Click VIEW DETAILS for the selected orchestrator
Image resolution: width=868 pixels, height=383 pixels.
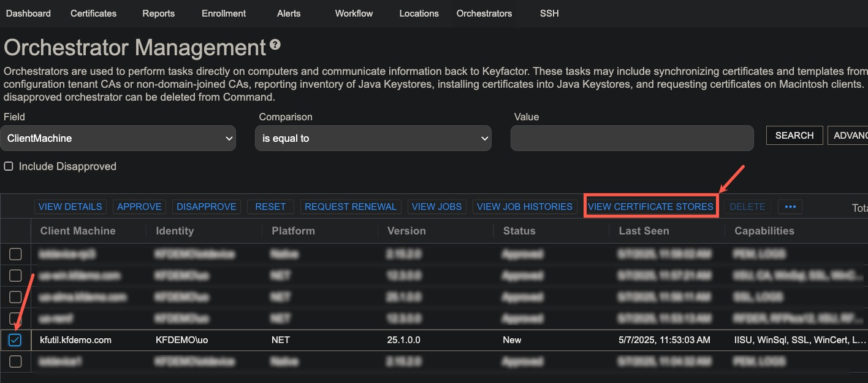click(x=70, y=206)
